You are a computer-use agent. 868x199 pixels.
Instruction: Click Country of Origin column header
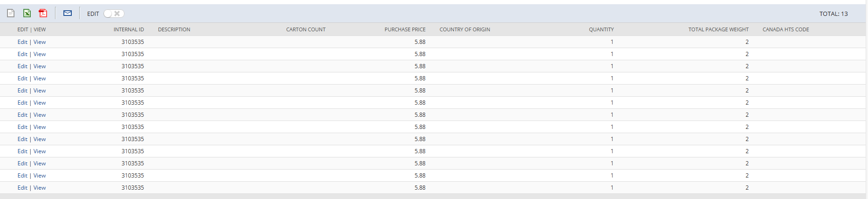click(464, 29)
